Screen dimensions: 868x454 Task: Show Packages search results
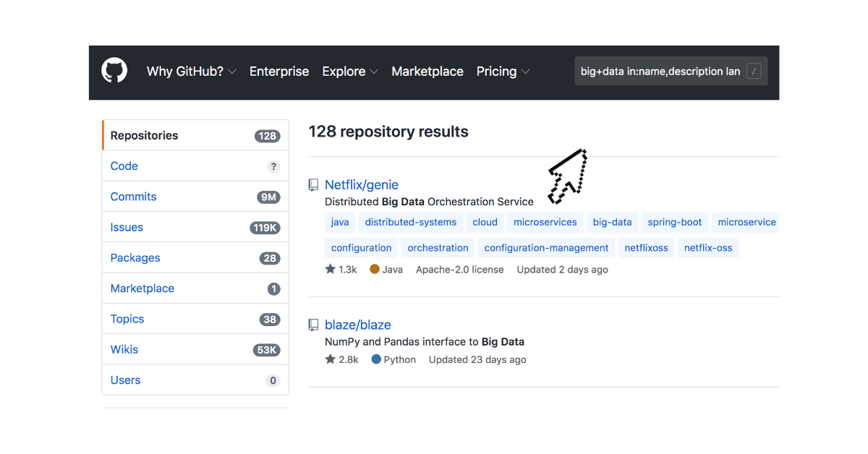click(x=195, y=258)
